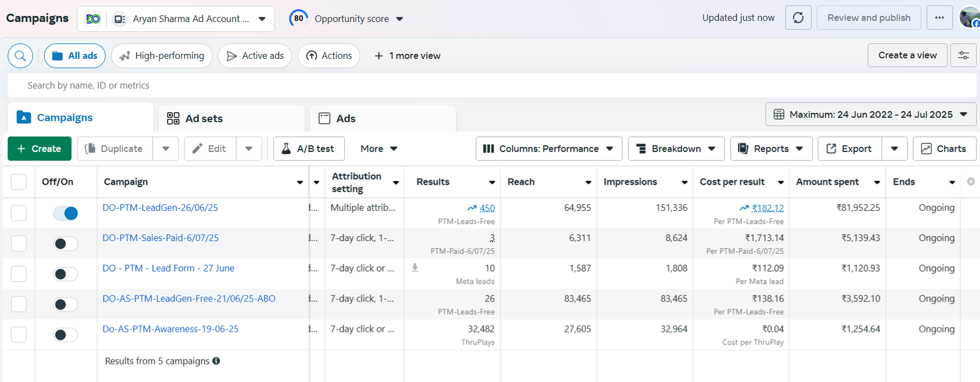This screenshot has height=382, width=980.
Task: Click the search by name or ID field
Action: 490,86
